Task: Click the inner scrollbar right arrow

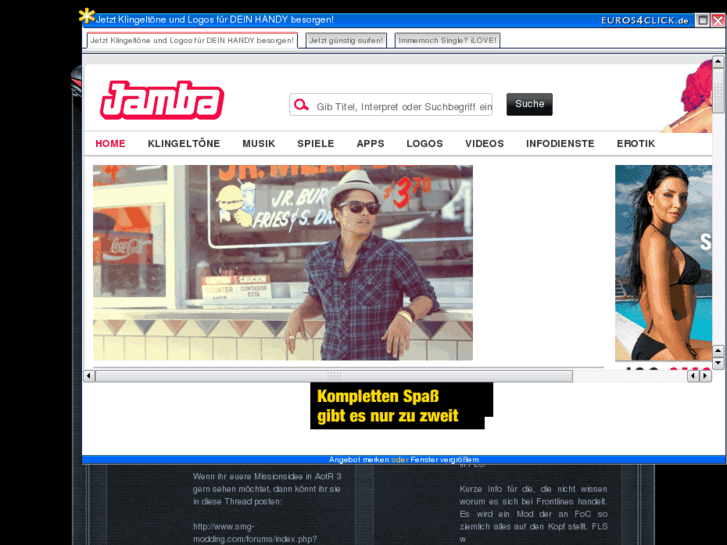Action: click(x=705, y=376)
